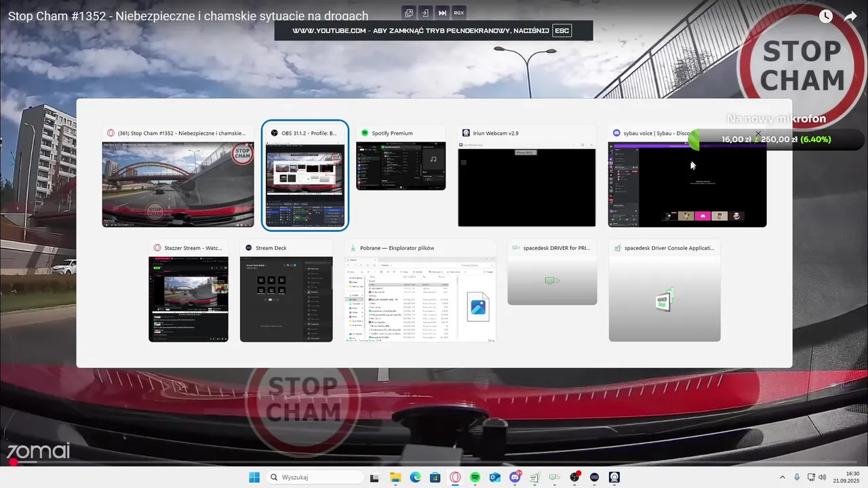Click the Pobrane download arrow icon in the switcher
Viewport: 868px width, 488px height.
pyautogui.click(x=353, y=248)
